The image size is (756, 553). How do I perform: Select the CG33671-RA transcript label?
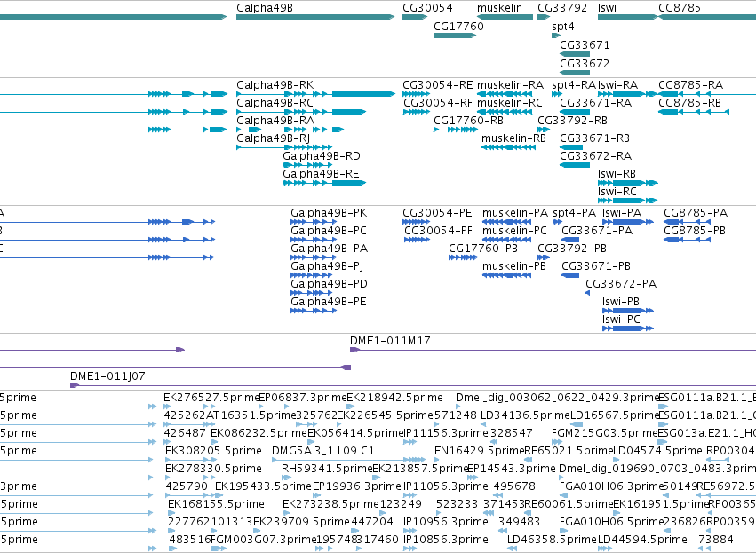point(595,103)
